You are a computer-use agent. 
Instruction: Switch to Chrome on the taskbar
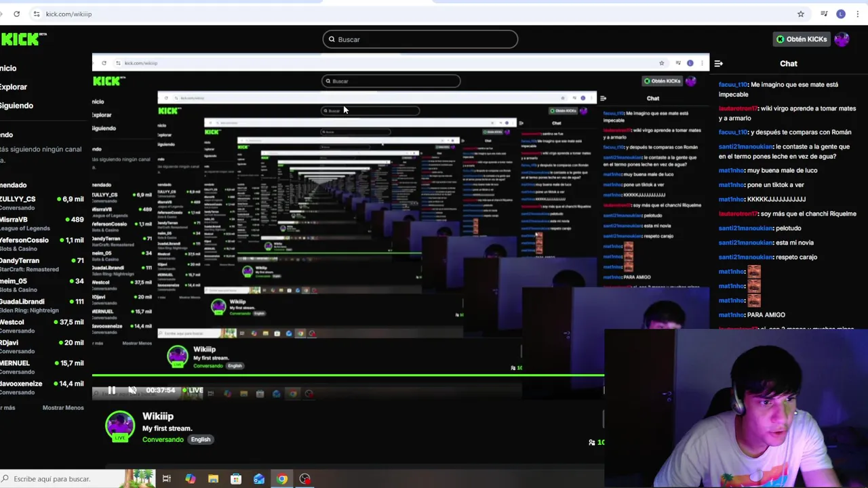pos(282,479)
